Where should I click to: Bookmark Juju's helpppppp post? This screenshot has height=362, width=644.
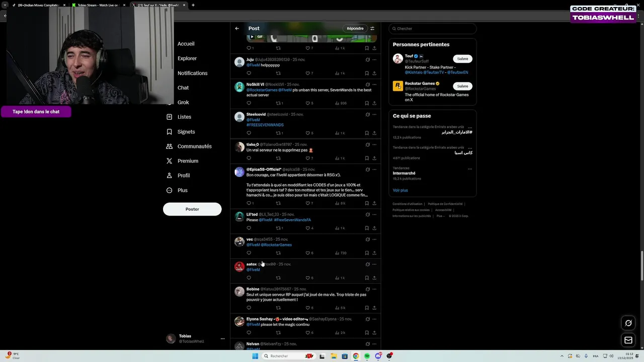[x=367, y=73]
